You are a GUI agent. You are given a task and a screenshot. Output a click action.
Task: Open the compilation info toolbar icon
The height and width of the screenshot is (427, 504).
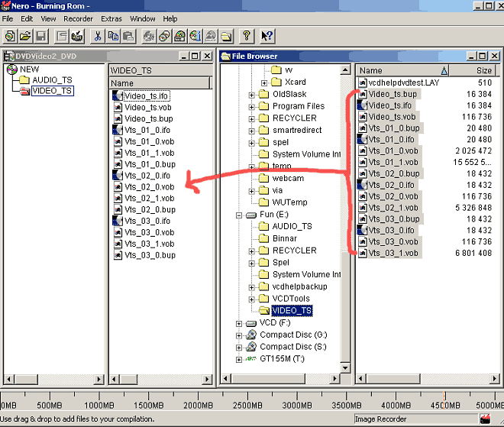point(61,36)
